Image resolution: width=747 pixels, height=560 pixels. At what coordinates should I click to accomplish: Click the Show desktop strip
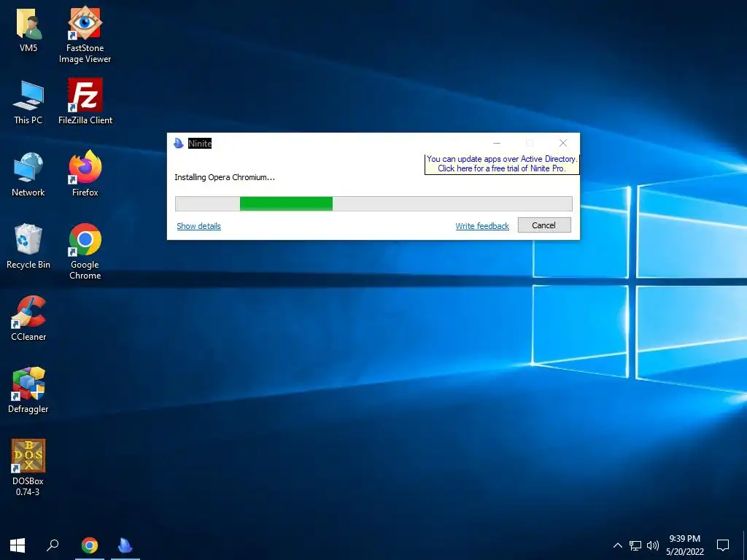click(745, 545)
